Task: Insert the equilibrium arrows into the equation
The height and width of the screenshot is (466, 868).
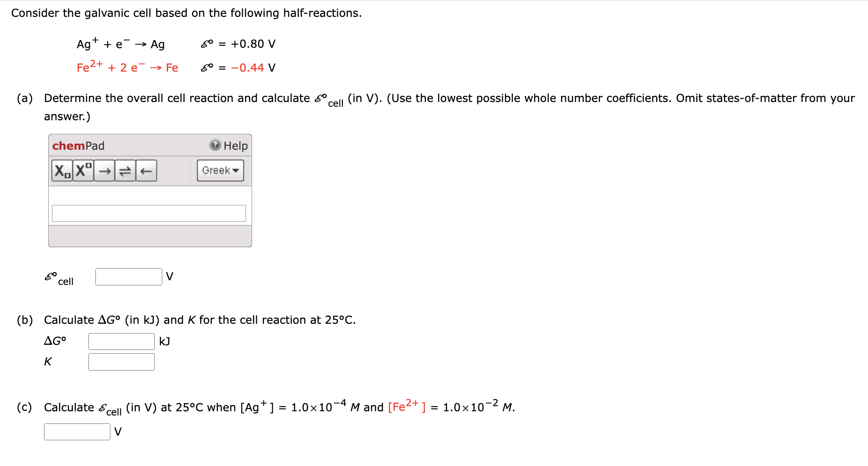Action: click(124, 171)
